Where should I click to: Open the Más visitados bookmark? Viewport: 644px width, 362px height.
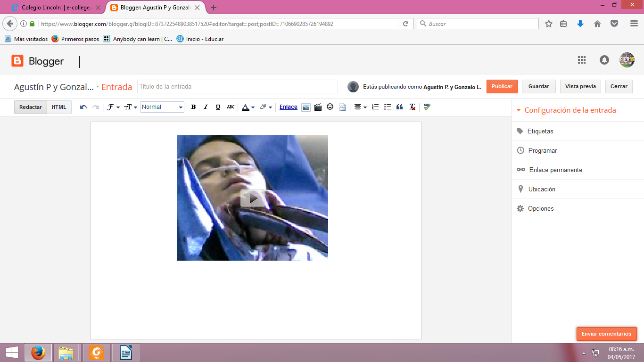point(26,39)
